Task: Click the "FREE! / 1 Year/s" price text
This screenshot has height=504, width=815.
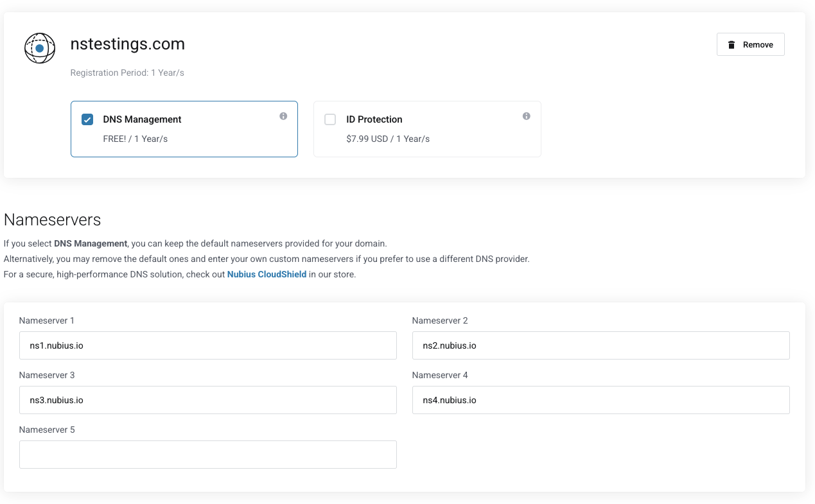Action: 135,139
